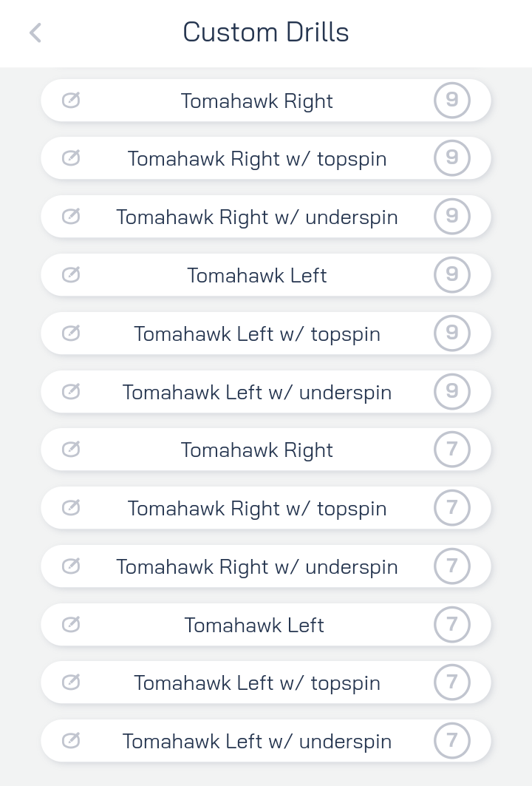Open Tomahawk Left w/ topspin drill labeled 9
532x786 pixels.
click(x=265, y=333)
